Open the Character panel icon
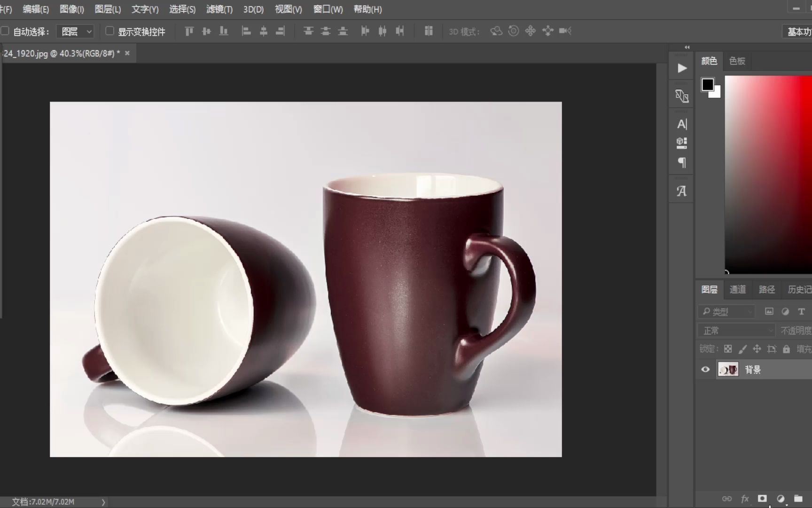The image size is (812, 508). [x=682, y=124]
